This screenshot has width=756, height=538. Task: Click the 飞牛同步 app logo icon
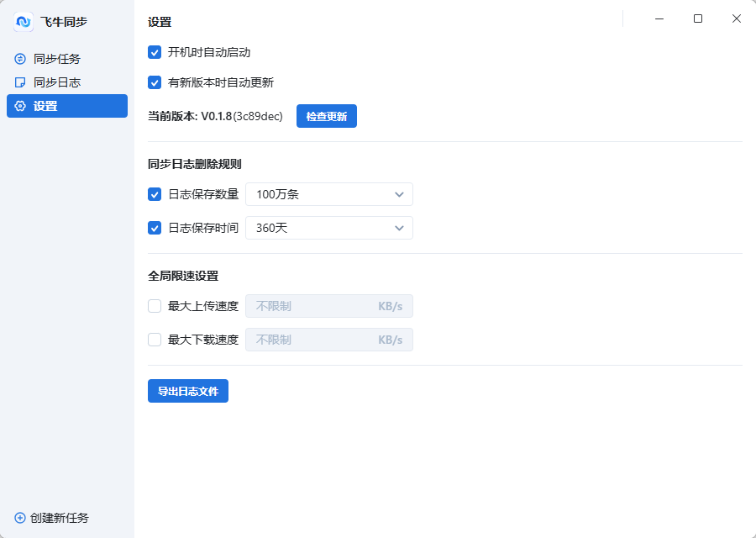coord(23,21)
